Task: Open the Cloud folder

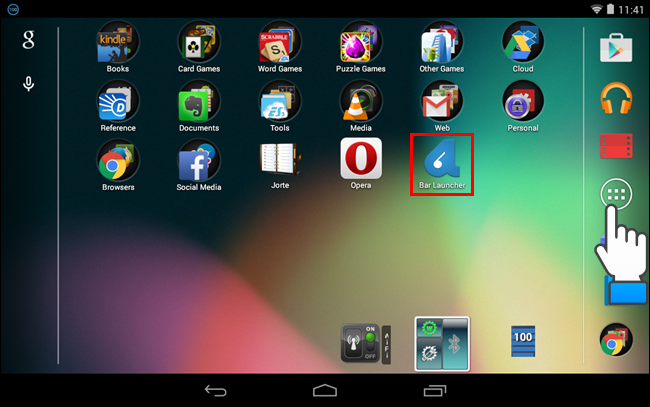Action: 523,42
